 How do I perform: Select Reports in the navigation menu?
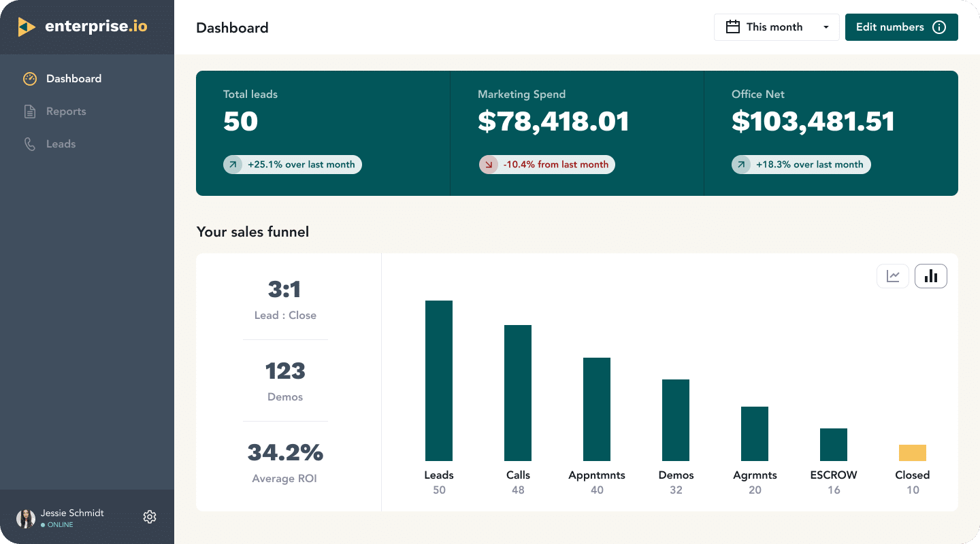point(66,111)
